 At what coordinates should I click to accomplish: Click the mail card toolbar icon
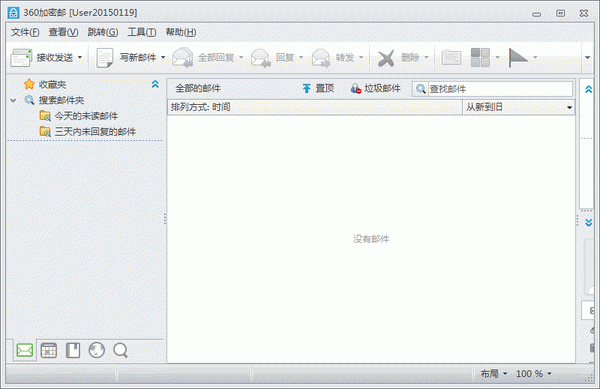[x=451, y=58]
